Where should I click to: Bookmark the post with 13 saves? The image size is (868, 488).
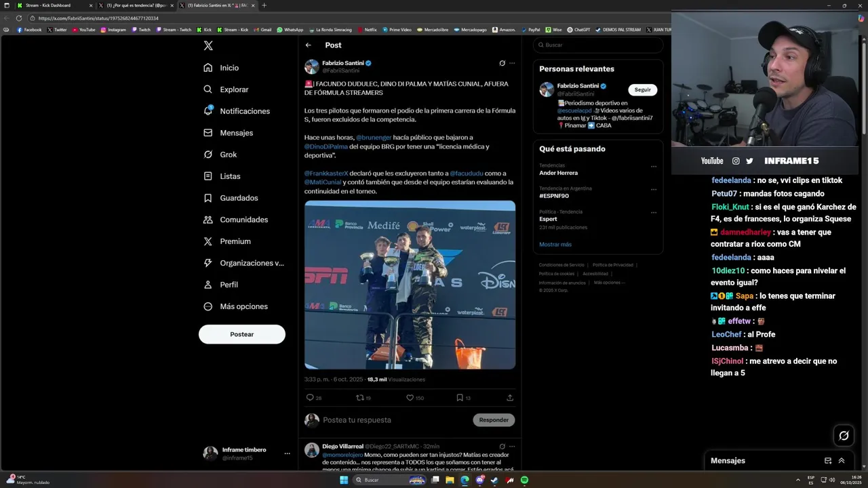pyautogui.click(x=460, y=398)
